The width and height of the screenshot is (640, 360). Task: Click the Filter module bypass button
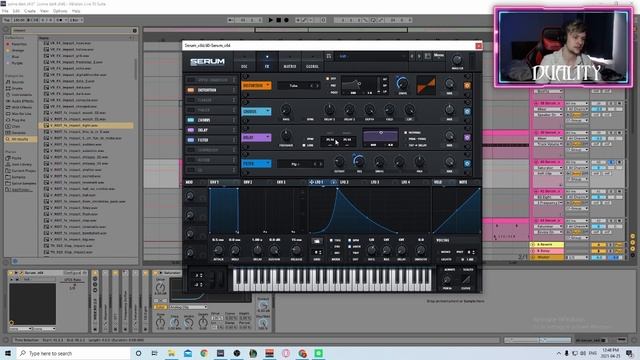pos(467,164)
